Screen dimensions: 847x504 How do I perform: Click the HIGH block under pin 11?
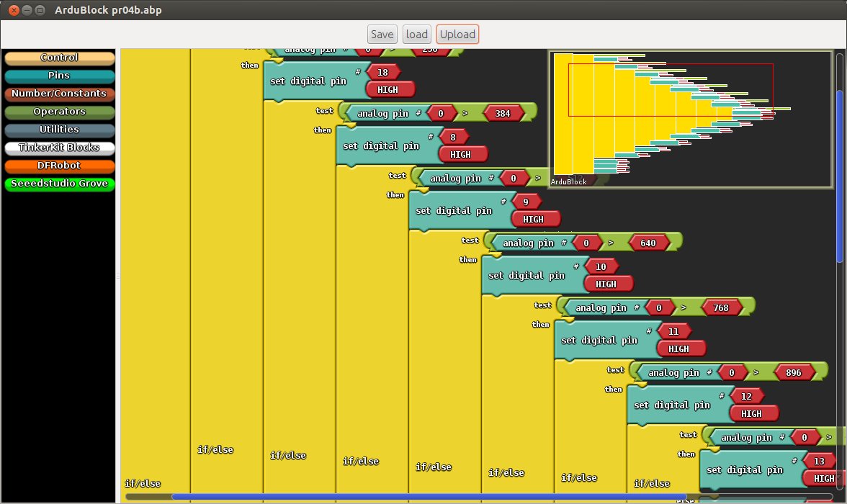click(x=681, y=349)
